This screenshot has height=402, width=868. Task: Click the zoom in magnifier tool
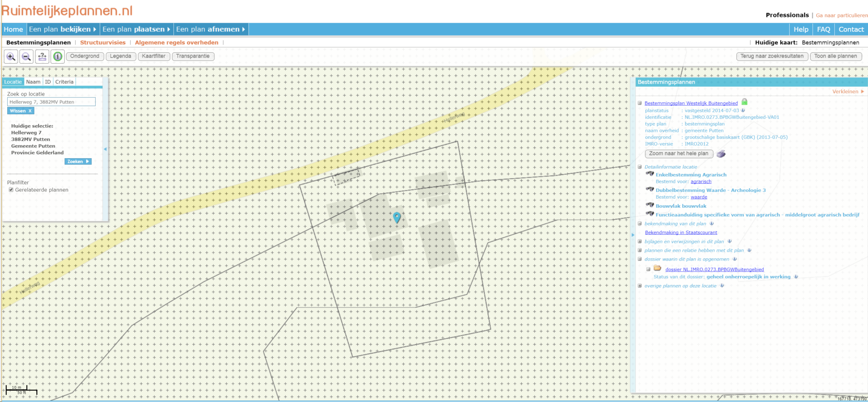point(11,56)
